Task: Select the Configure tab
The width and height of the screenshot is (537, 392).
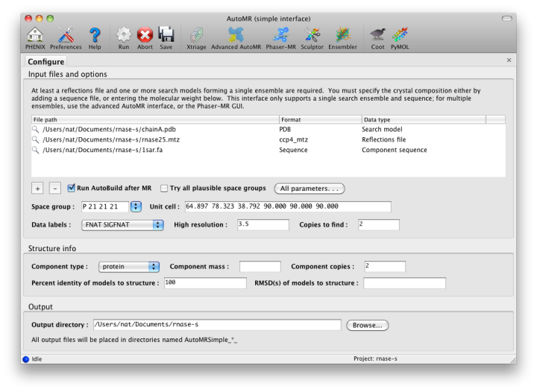Action: point(45,62)
